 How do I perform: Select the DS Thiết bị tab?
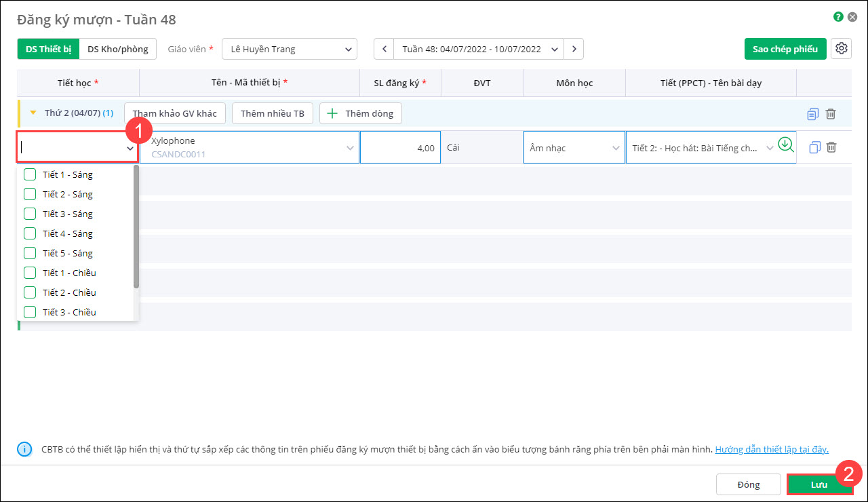[x=48, y=49]
